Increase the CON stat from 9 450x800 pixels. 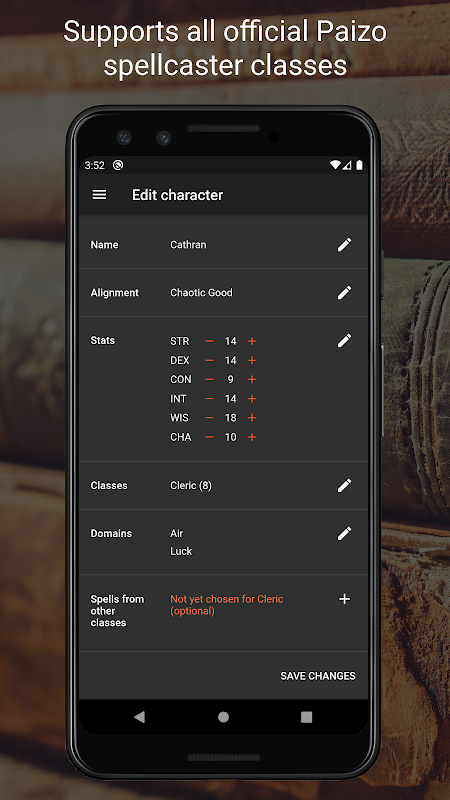coord(252,380)
